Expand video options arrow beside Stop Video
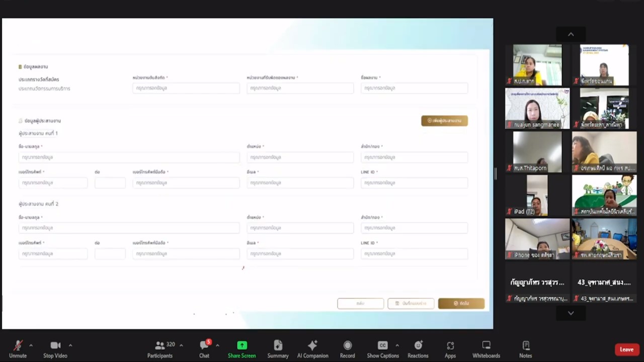The width and height of the screenshot is (644, 362). tap(70, 345)
